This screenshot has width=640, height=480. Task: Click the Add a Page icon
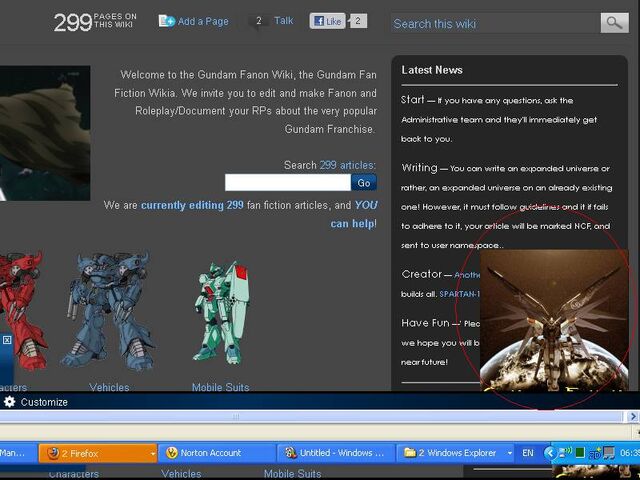point(167,21)
